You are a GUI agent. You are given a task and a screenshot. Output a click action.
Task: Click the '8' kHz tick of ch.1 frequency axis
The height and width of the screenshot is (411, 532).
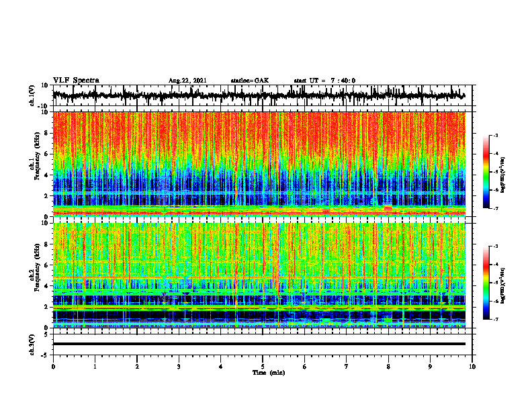tap(46, 133)
